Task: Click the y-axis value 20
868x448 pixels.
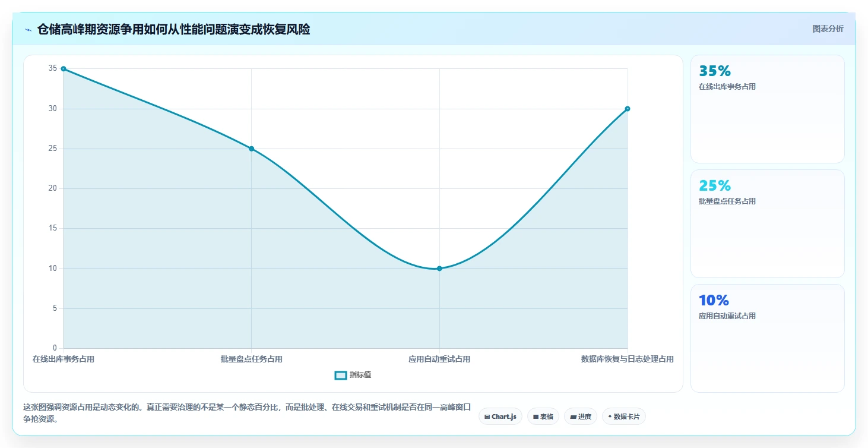Action: [53, 188]
